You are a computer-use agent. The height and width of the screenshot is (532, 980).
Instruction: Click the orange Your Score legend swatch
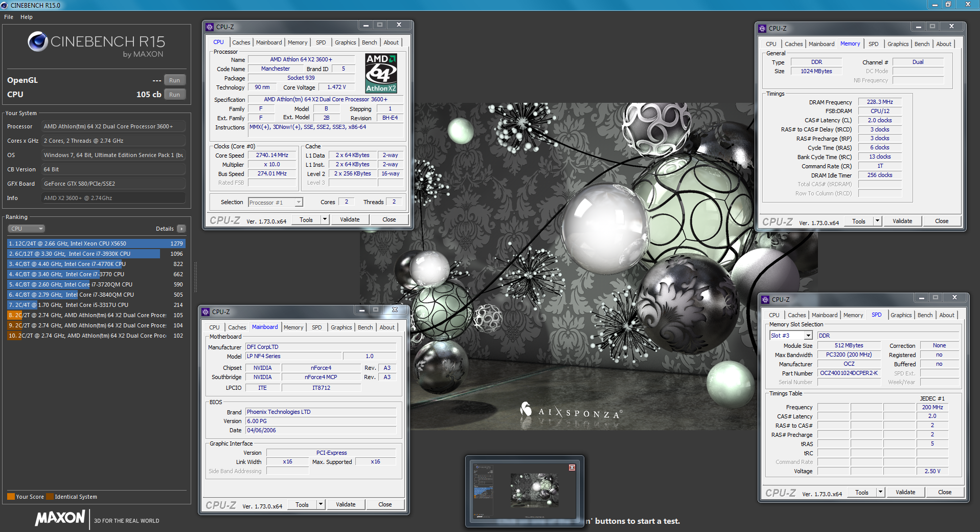(x=11, y=497)
